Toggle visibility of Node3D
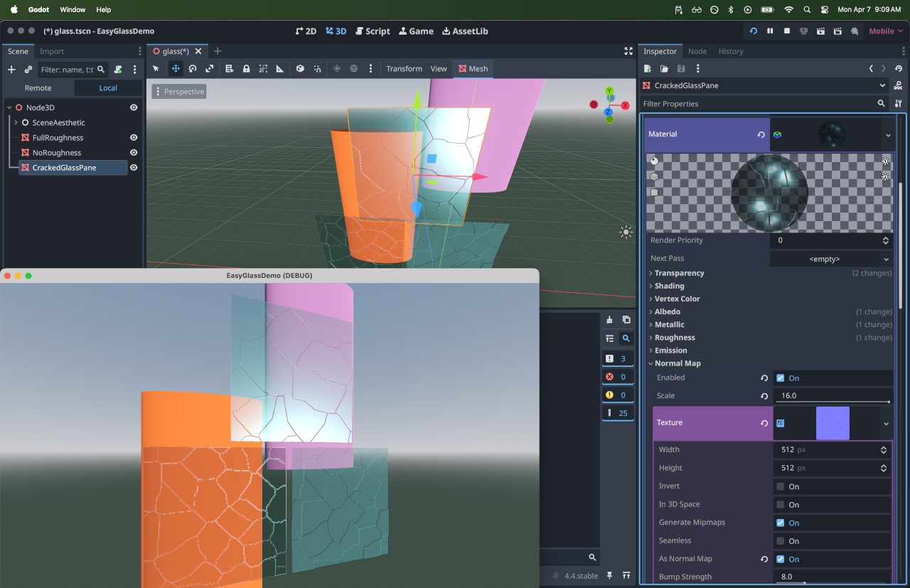This screenshot has width=910, height=588. click(134, 107)
